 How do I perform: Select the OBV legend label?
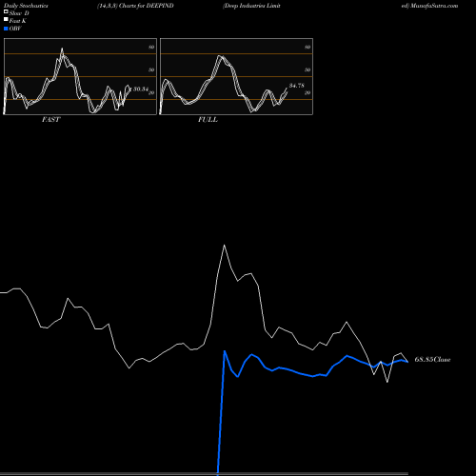point(15,29)
